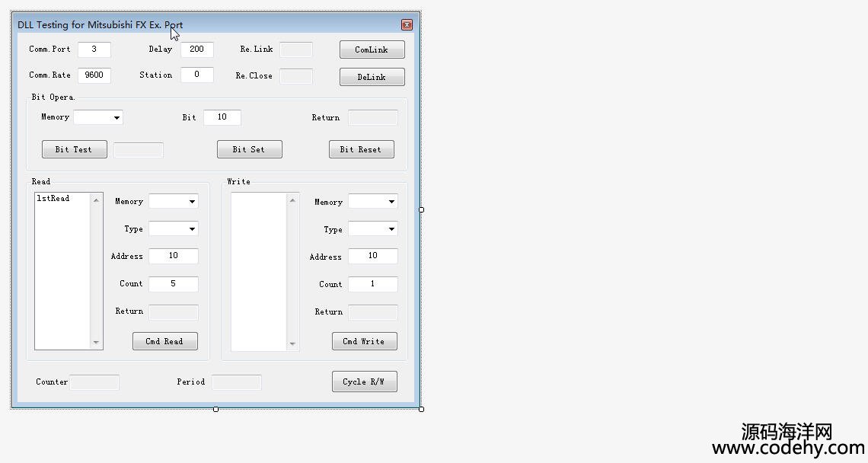The image size is (868, 463).
Task: Focus the Address field in Write group
Action: pos(372,256)
